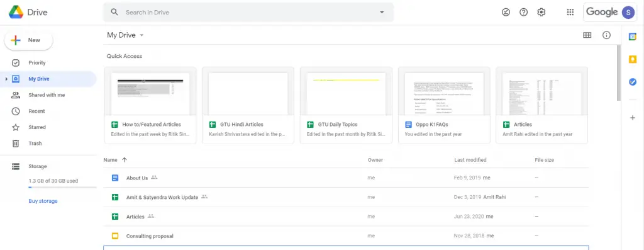Click the Storage item in the sidebar
Viewport: 644px width, 250px height.
click(x=37, y=166)
